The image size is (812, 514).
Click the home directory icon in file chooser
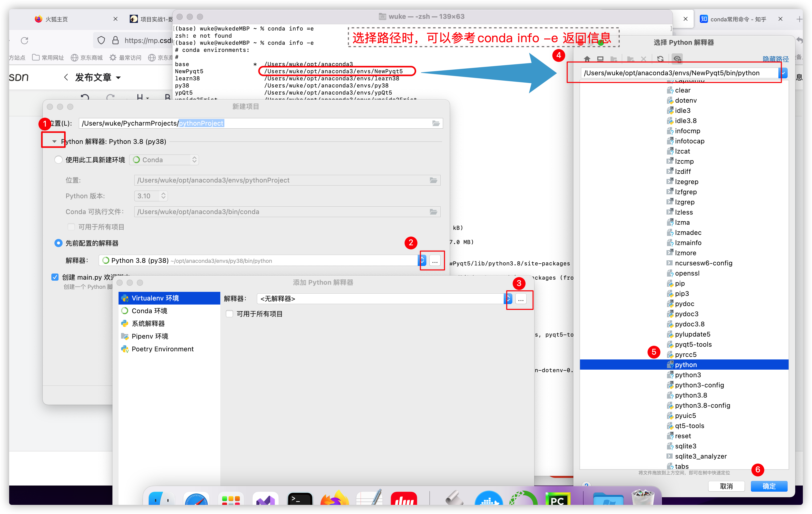[587, 59]
